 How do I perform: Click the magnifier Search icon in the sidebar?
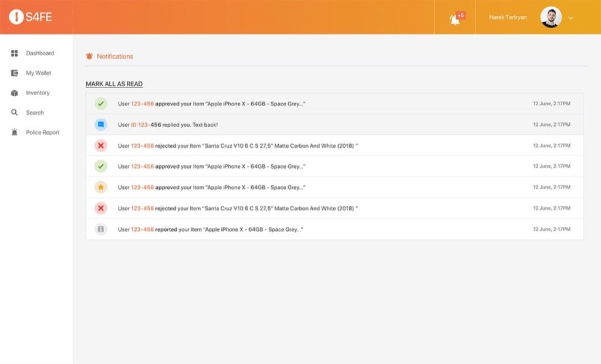(x=15, y=113)
